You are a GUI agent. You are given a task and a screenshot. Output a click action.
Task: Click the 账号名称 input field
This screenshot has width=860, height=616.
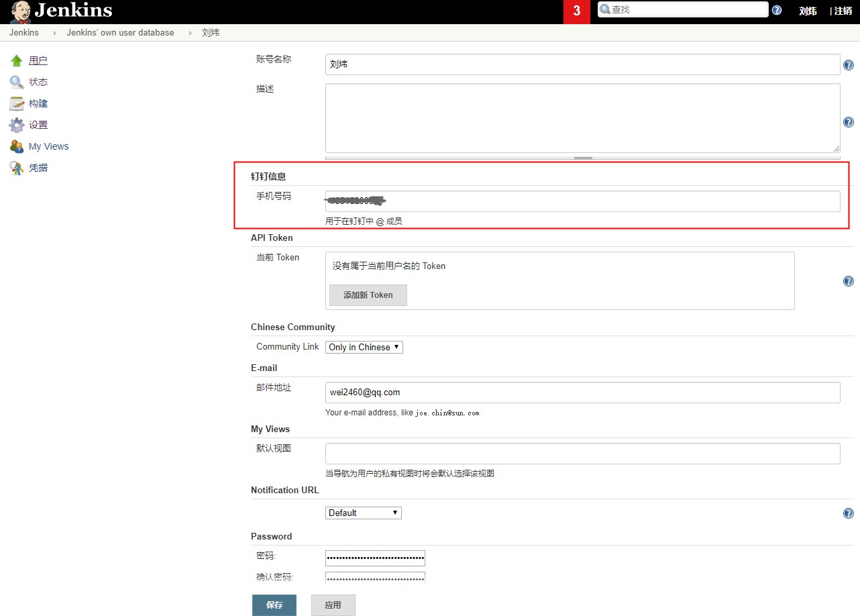coord(583,64)
